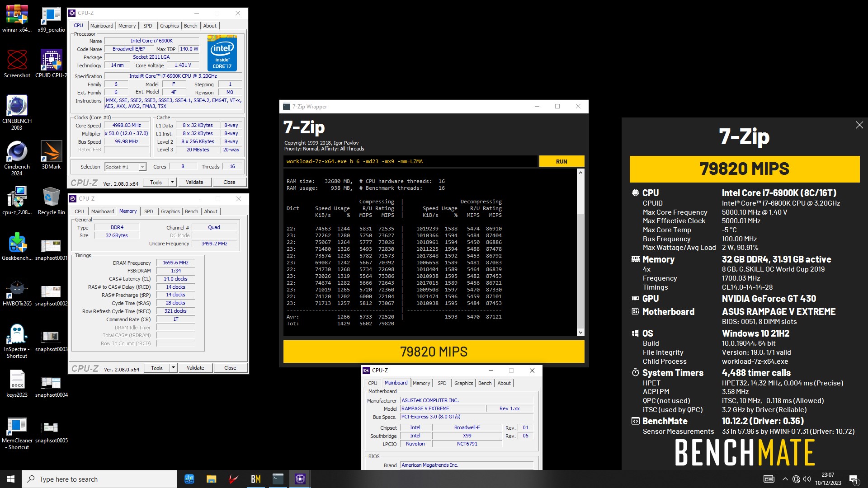Open the winrar-x64 desktop icon
868x488 pixels.
click(17, 19)
